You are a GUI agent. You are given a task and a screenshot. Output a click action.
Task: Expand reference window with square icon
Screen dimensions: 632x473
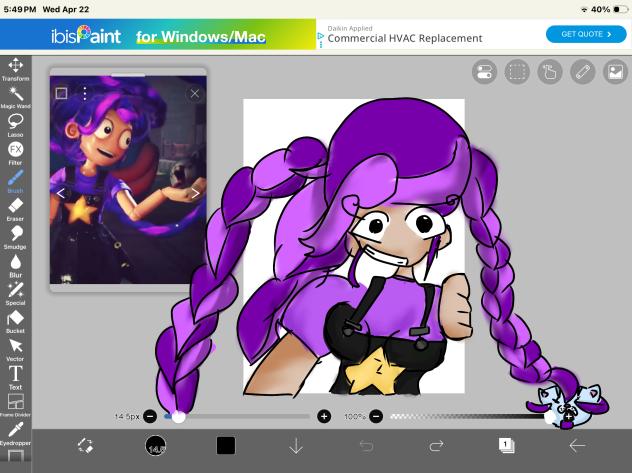(61, 93)
